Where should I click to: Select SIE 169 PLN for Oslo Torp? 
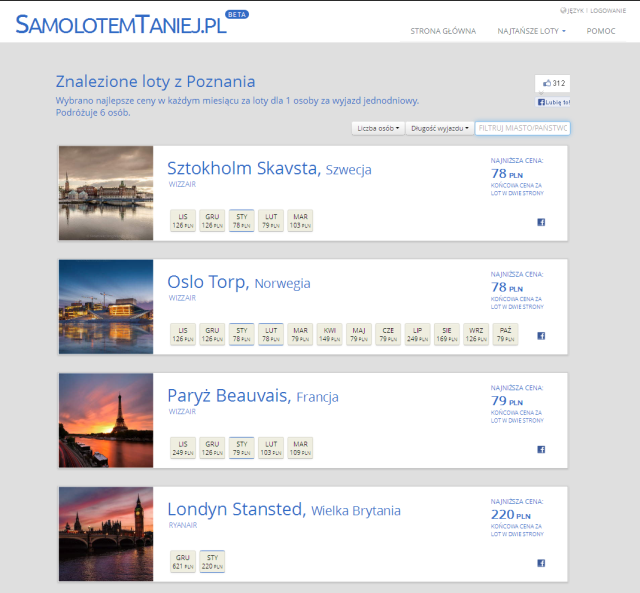(x=447, y=334)
